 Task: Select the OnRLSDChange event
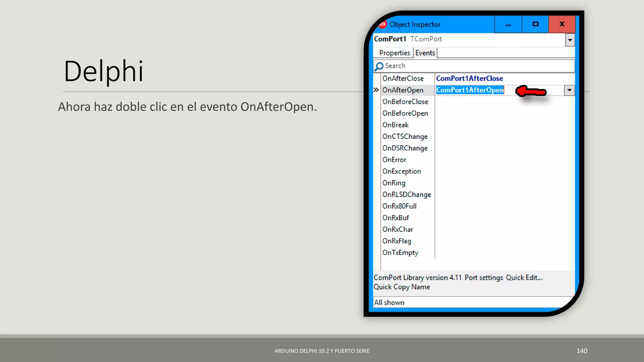click(407, 195)
